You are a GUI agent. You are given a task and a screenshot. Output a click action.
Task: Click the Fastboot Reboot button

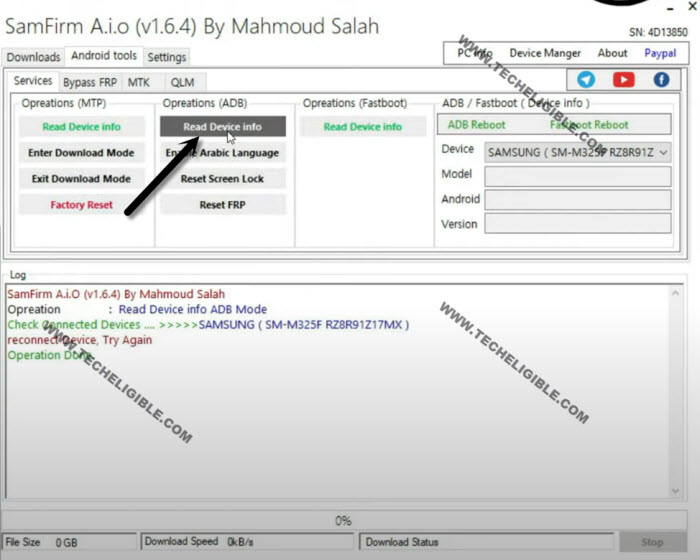tap(589, 125)
